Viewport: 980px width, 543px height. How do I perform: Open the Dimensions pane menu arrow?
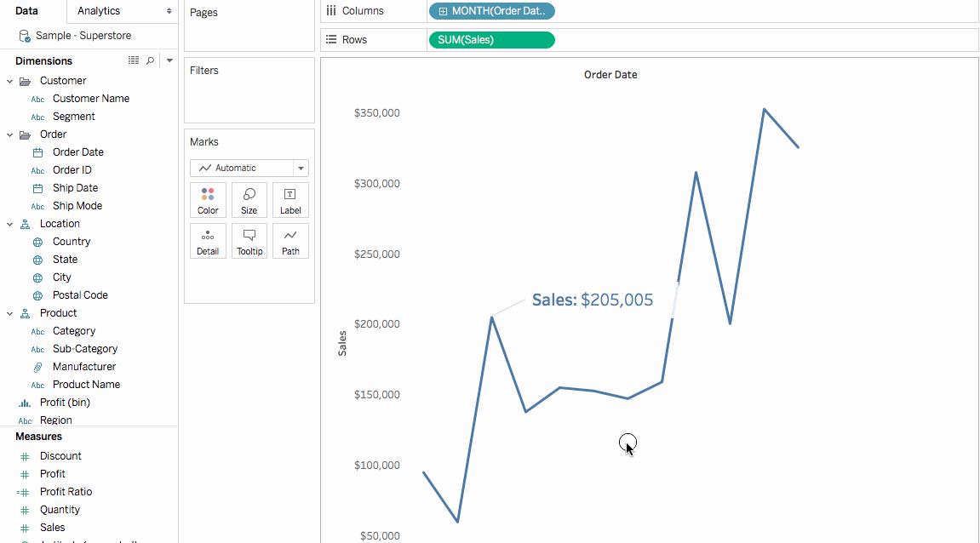169,60
